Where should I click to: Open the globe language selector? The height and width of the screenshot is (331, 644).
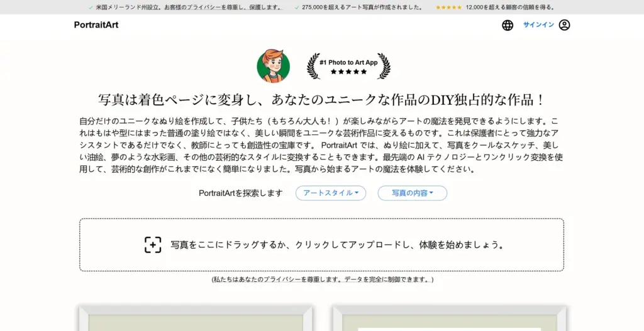click(x=508, y=25)
